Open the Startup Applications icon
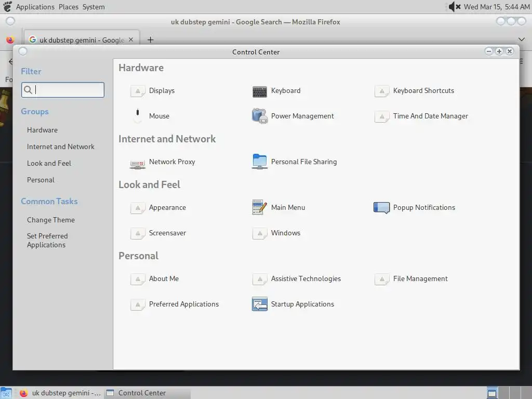The width and height of the screenshot is (532, 399). [260, 304]
